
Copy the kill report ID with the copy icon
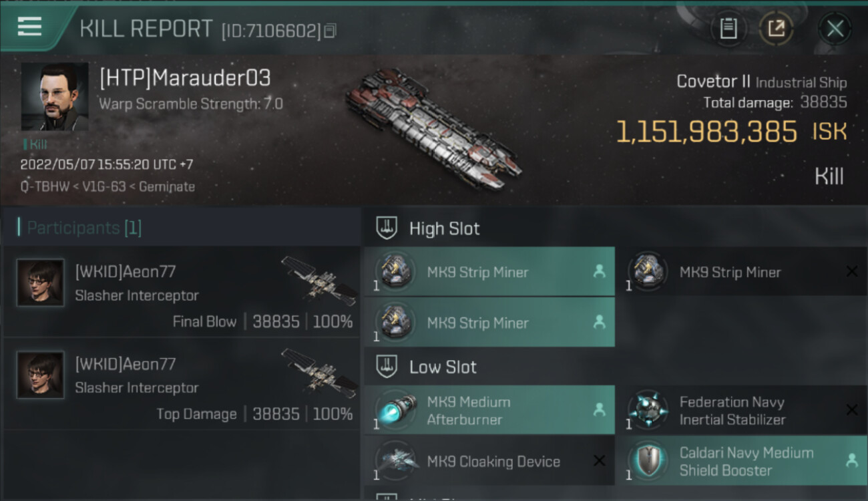[x=331, y=31]
